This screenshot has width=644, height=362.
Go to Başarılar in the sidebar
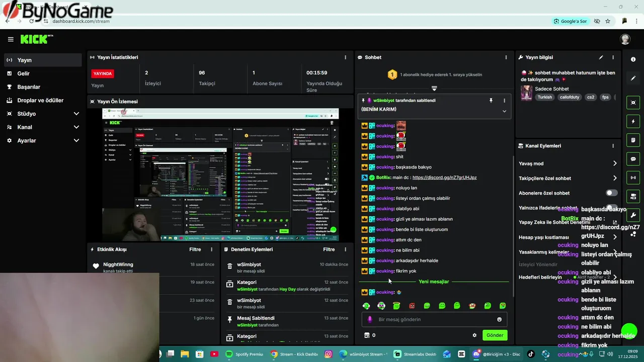point(43,87)
